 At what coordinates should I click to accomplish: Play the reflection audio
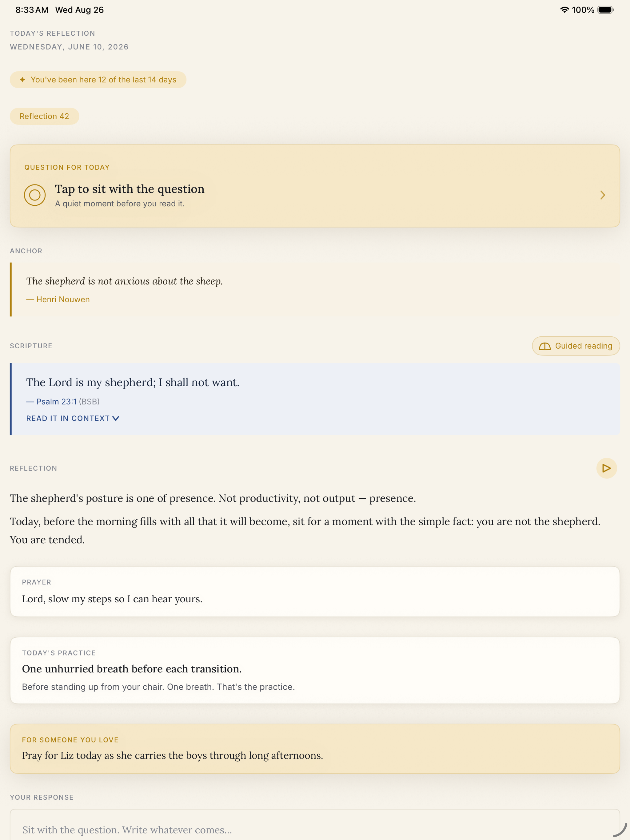click(x=606, y=468)
